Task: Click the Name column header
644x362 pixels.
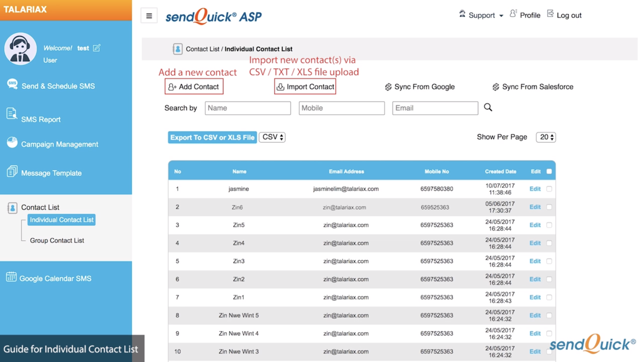Action: pos(239,171)
